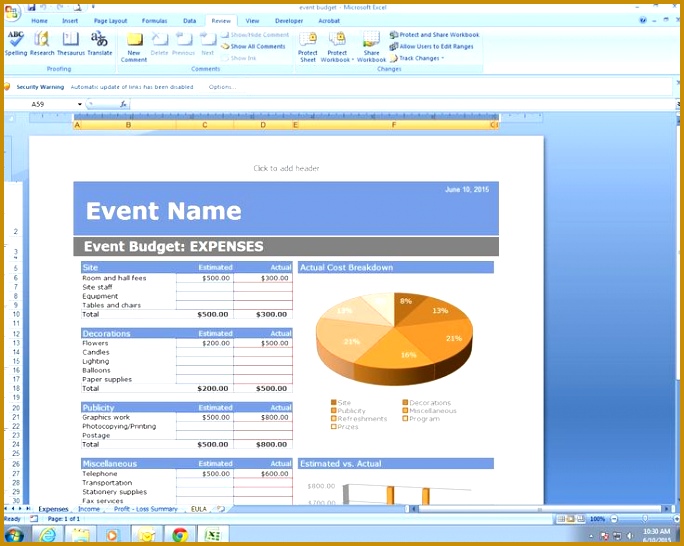Click Show/Hide Comment

tap(255, 35)
